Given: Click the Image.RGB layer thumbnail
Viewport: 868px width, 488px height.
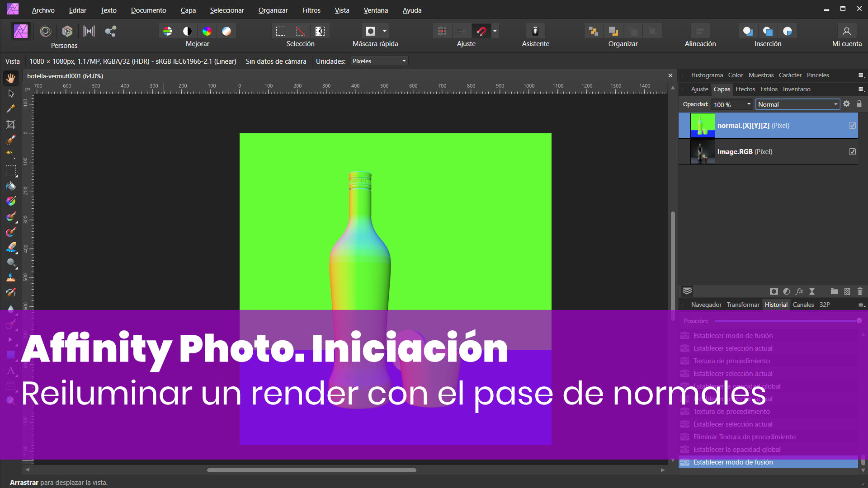Looking at the screenshot, I should click(703, 152).
